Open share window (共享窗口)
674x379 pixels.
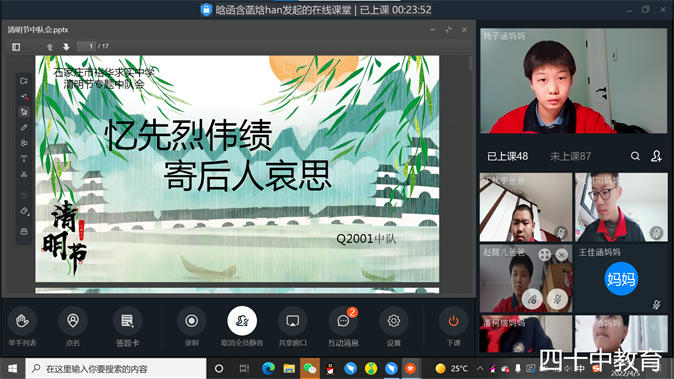(293, 327)
